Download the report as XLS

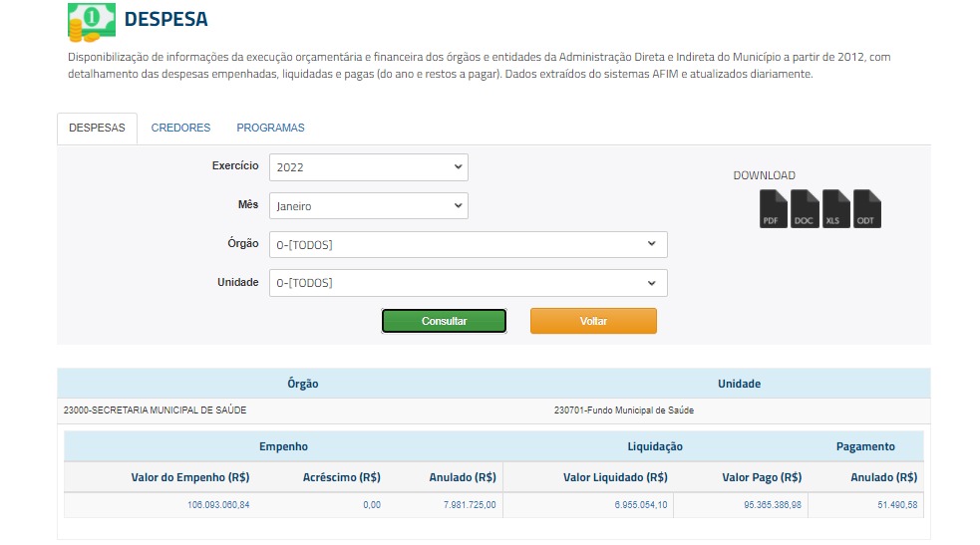835,209
